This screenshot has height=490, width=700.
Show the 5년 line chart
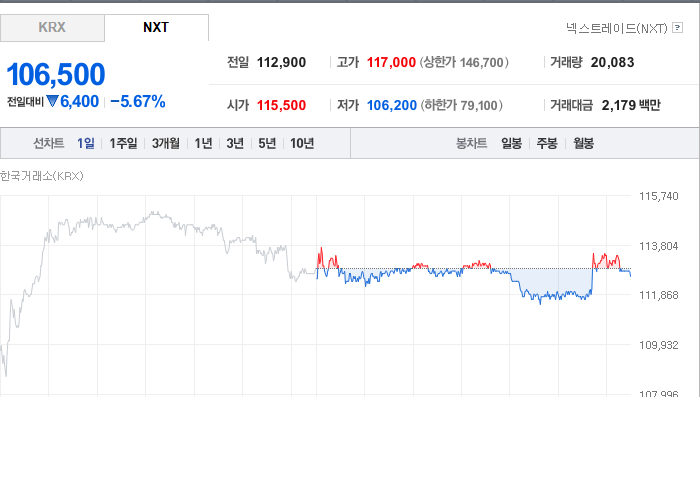(x=267, y=143)
